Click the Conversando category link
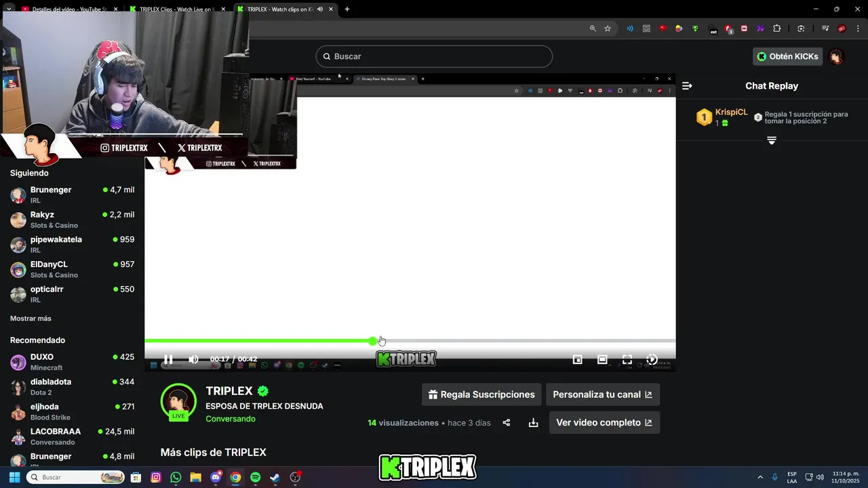 (231, 419)
